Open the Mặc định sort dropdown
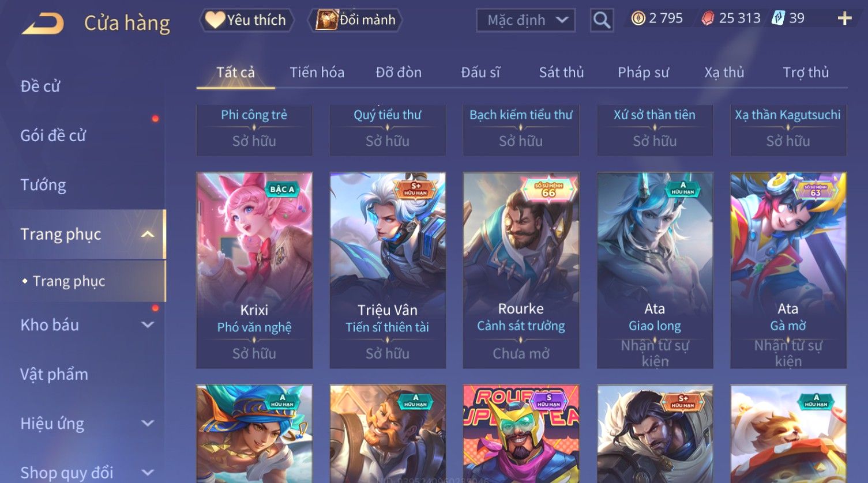The height and width of the screenshot is (483, 868). point(525,20)
